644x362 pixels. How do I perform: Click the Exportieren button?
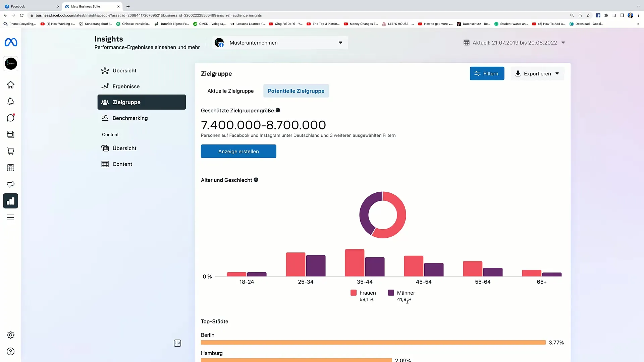tap(537, 73)
